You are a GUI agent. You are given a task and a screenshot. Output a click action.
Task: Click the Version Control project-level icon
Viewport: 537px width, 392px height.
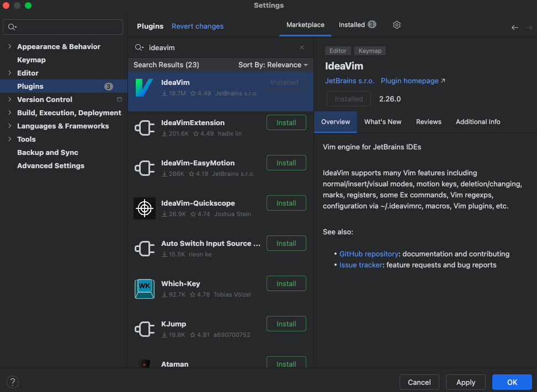tap(120, 100)
